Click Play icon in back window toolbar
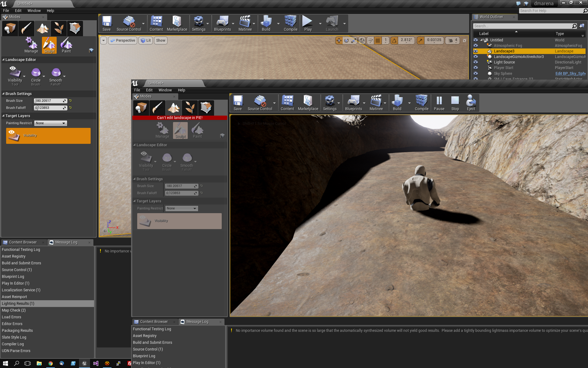 point(308,24)
